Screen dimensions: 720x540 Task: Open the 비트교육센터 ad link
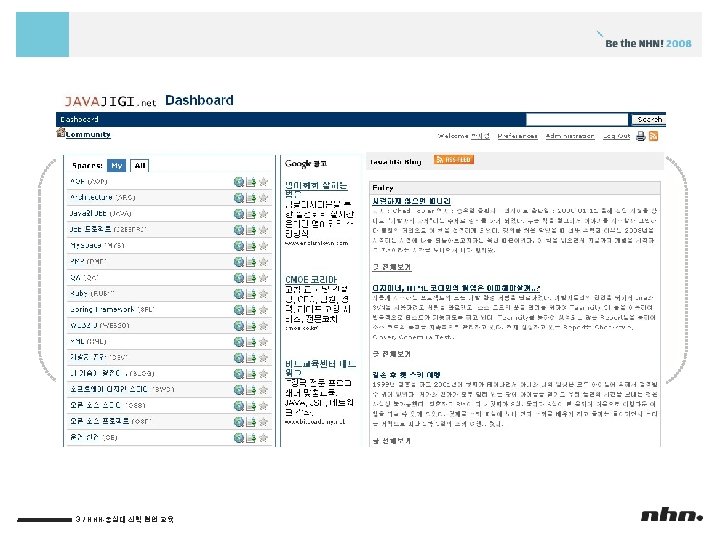320,368
